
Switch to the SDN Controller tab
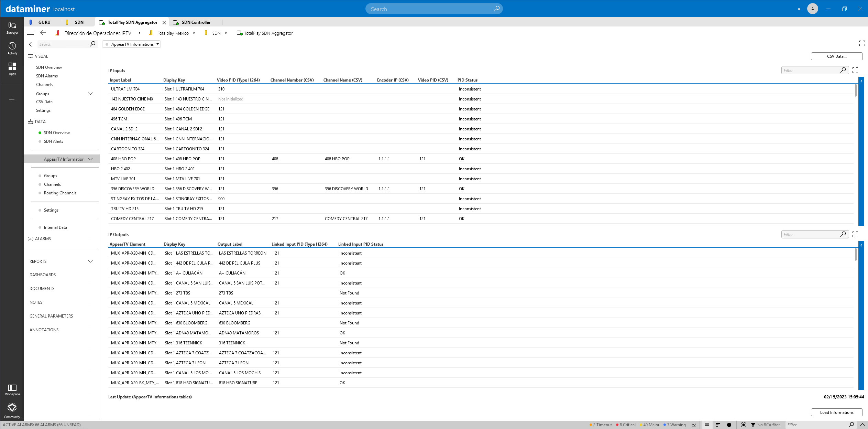click(x=196, y=22)
